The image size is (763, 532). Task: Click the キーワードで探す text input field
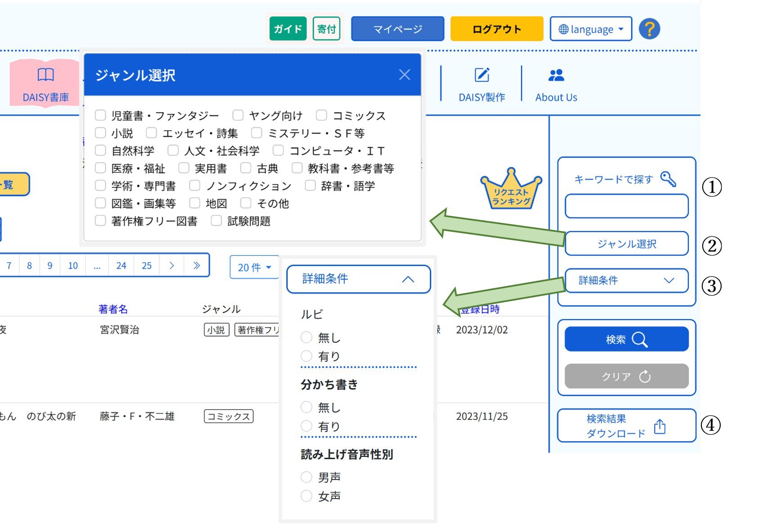tap(626, 207)
